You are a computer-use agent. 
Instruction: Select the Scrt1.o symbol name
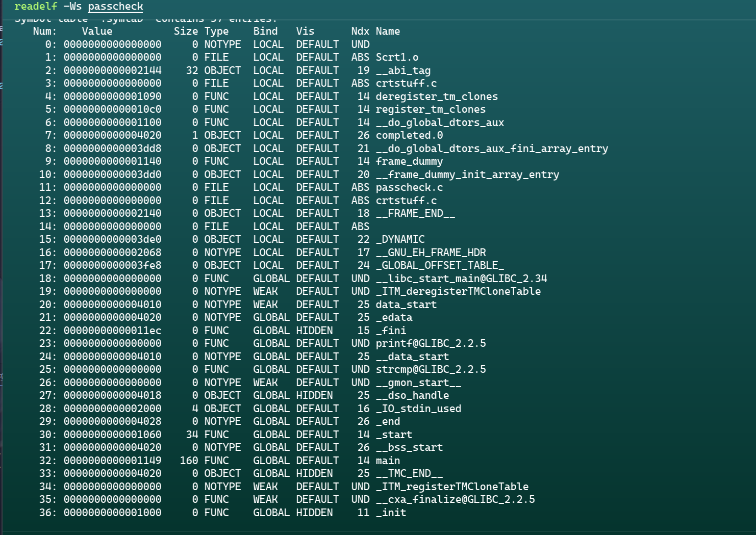(x=397, y=58)
